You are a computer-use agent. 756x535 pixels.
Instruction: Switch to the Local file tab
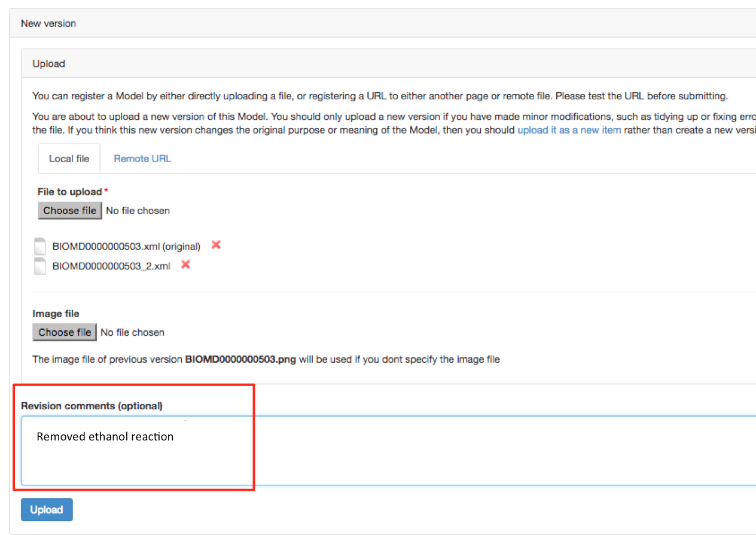[69, 159]
